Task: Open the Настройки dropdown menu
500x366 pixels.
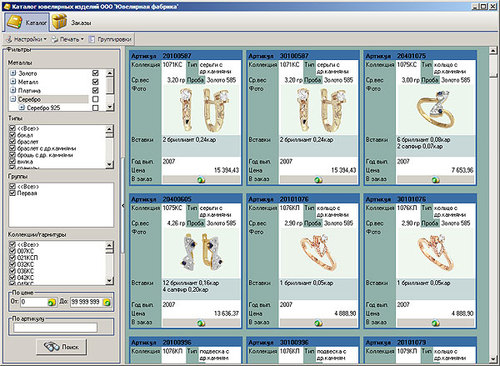Action: [26, 39]
